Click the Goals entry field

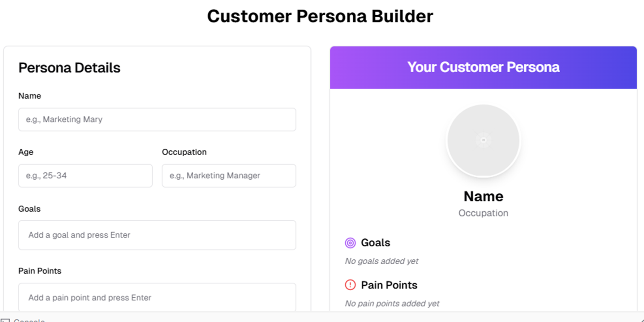tap(157, 235)
